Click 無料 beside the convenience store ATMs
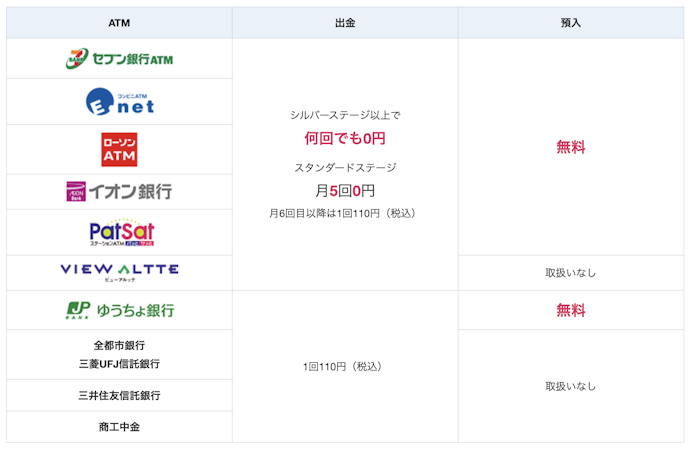The height and width of the screenshot is (451, 690). [571, 147]
